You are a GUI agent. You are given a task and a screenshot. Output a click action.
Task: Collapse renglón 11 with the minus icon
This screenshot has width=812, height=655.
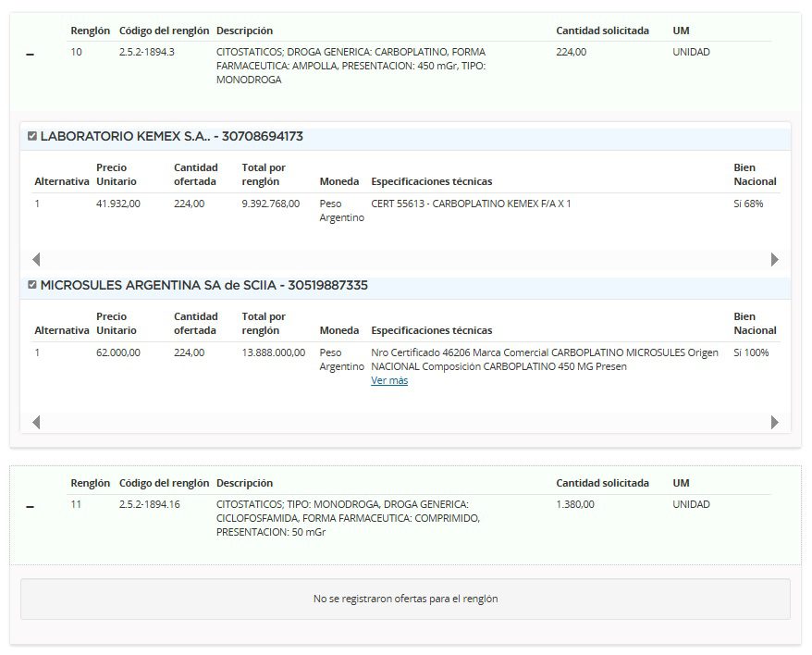[30, 508]
